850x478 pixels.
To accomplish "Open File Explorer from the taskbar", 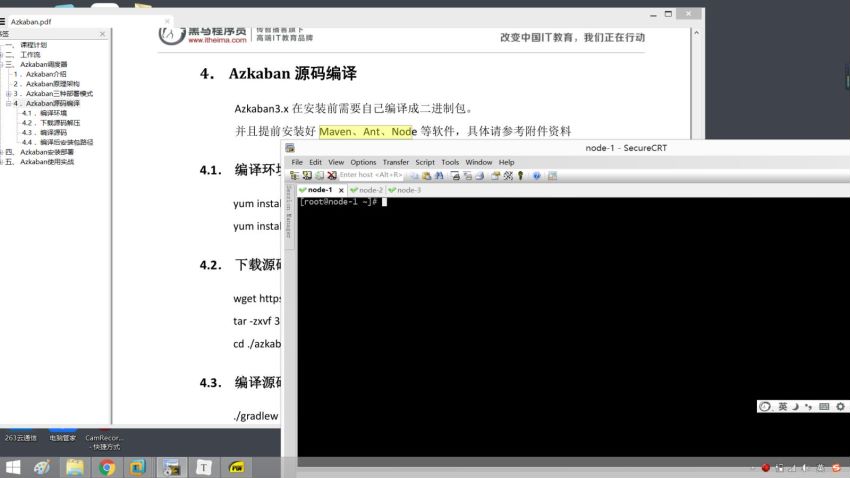I will click(75, 466).
